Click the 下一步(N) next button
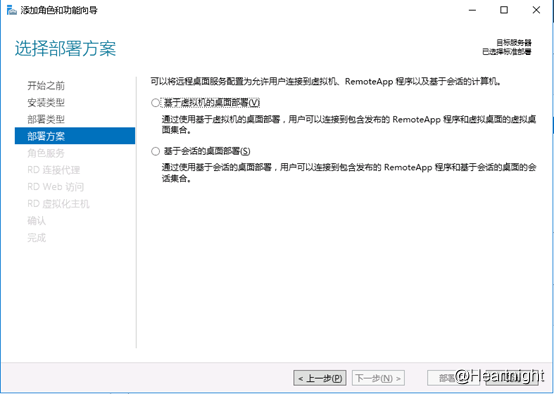This screenshot has width=554, height=394. 378,378
